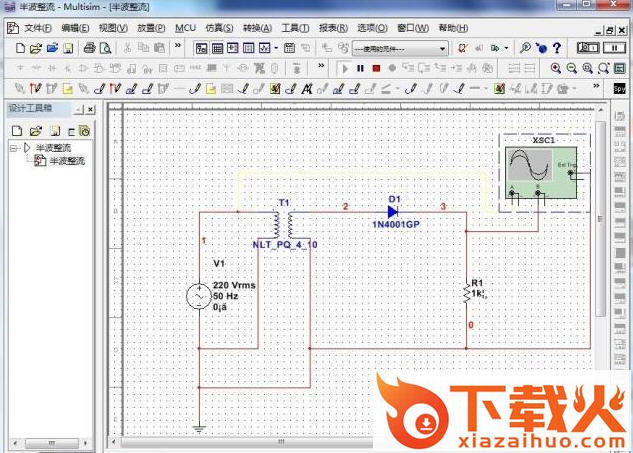Start simulation with the Run play button

(x=344, y=69)
